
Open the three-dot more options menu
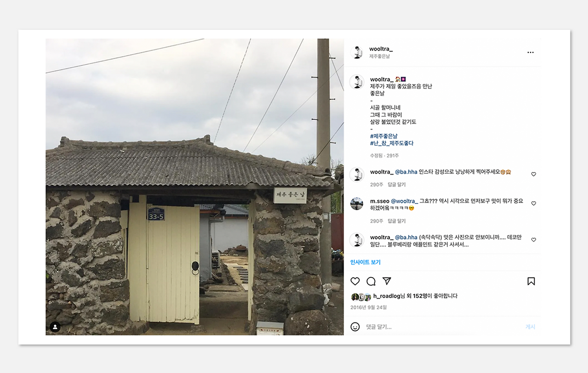531,52
